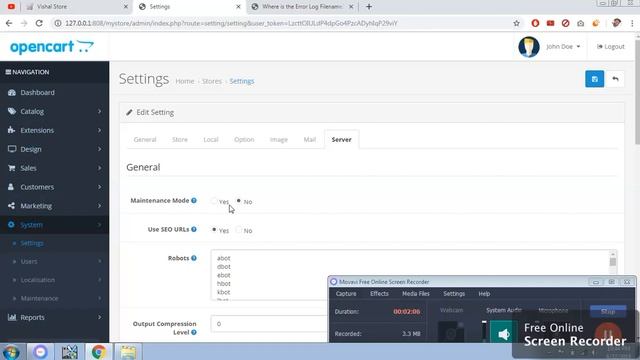Show help tooltip for Output Compression Level
The height and width of the screenshot is (360, 640).
194,332
